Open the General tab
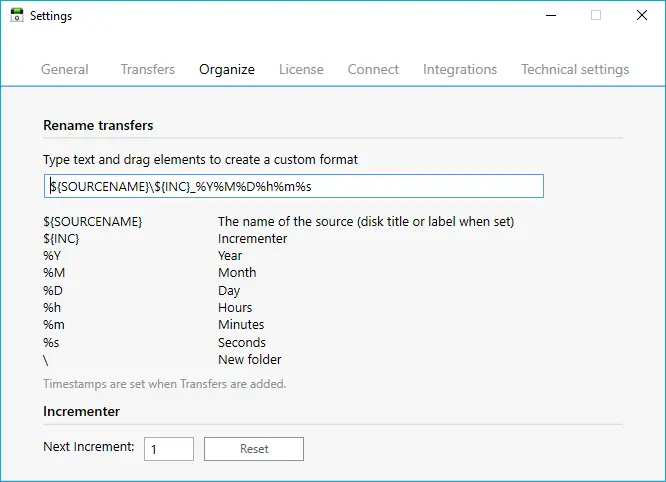This screenshot has width=666, height=482. (x=65, y=69)
